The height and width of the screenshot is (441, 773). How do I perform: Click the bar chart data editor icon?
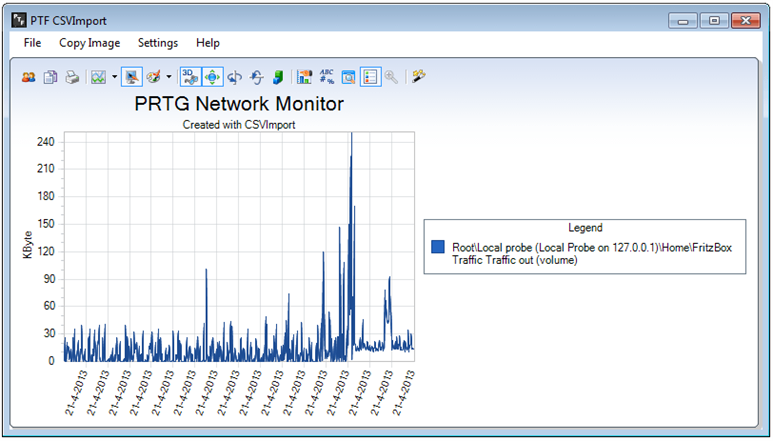(305, 77)
